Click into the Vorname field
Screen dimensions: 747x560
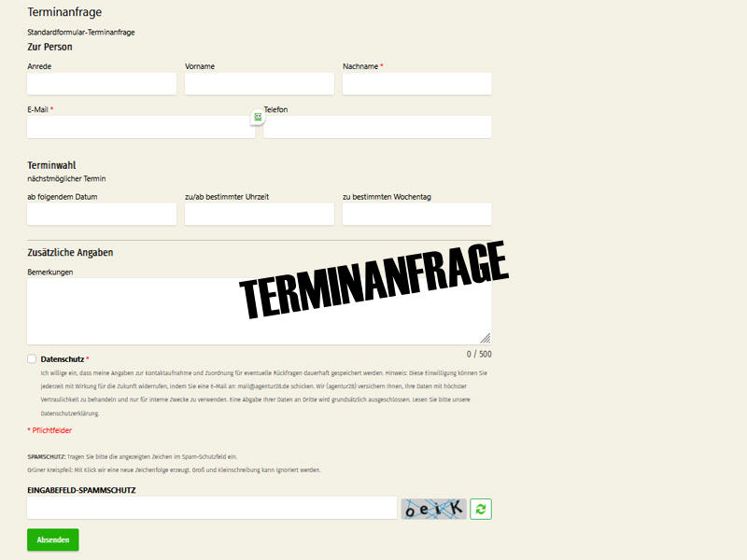pyautogui.click(x=259, y=84)
